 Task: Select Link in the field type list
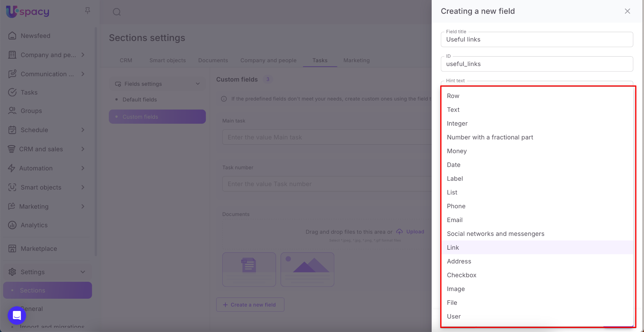[x=453, y=248]
